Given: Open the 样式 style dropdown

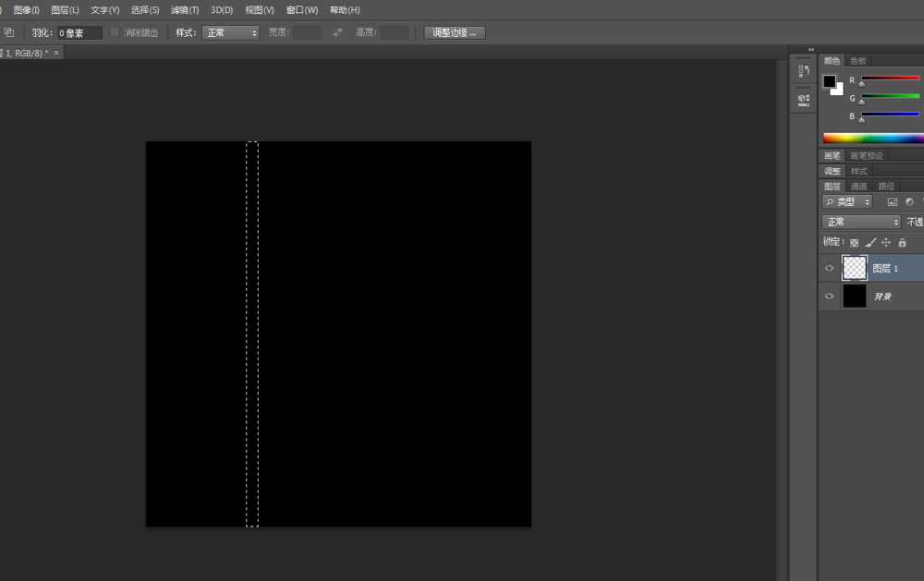Looking at the screenshot, I should 230,33.
